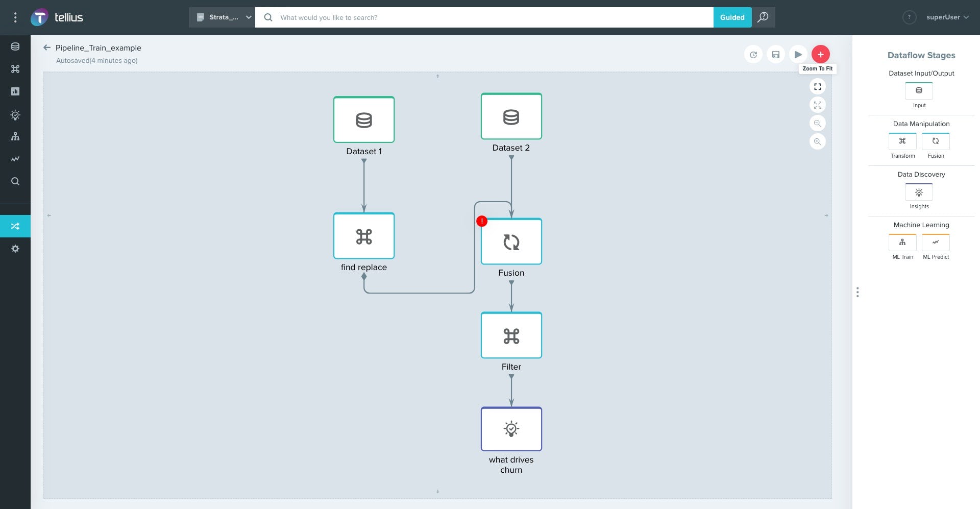980x509 pixels.
Task: Select the Insights stage under Data Discovery
Action: tap(919, 192)
